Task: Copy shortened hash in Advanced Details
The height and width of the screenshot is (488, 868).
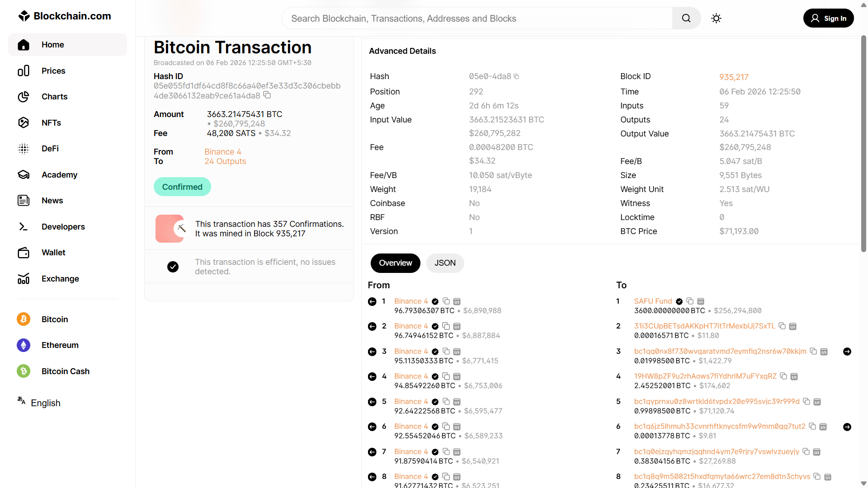Action: 516,76
